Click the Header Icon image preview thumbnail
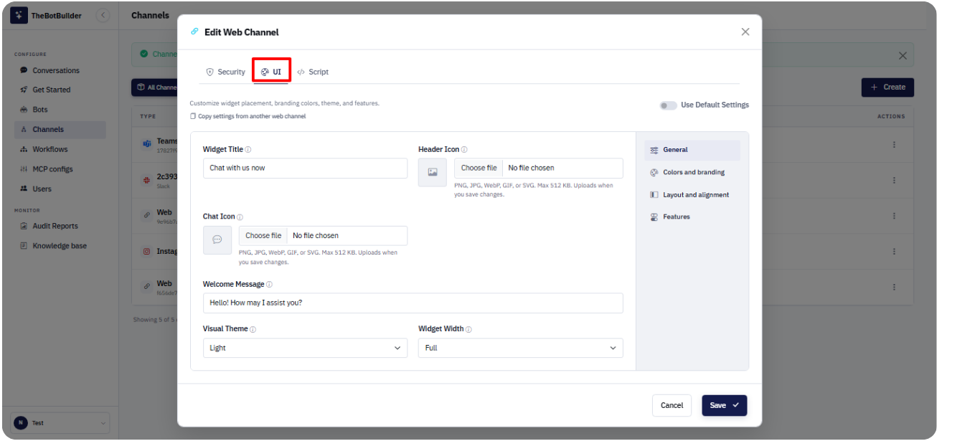Viewport: 980px width, 441px height. [433, 172]
